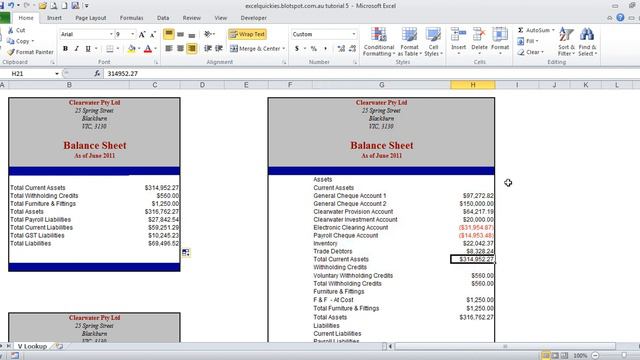Image resolution: width=640 pixels, height=360 pixels.
Task: Select column H header
Action: click(x=473, y=85)
